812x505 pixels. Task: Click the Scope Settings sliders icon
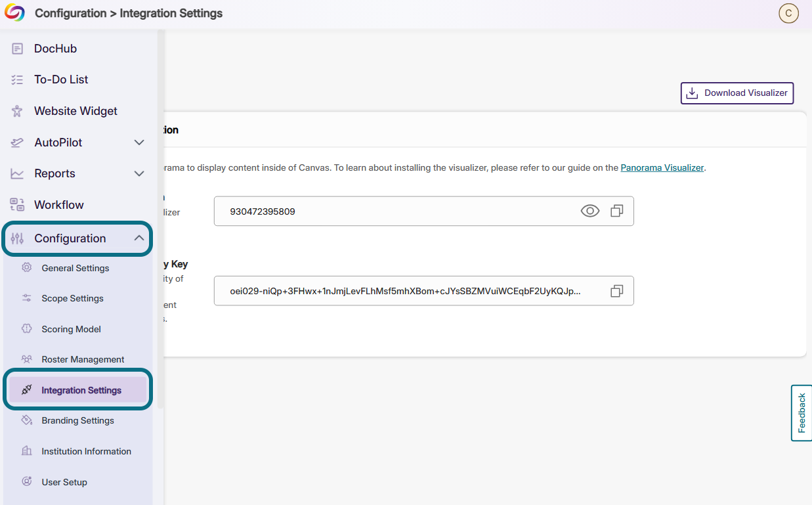click(x=27, y=298)
